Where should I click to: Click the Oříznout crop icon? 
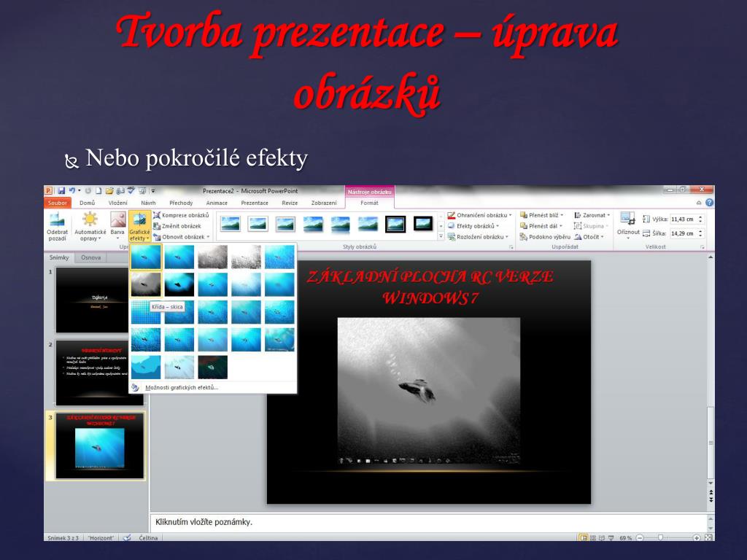[627, 219]
